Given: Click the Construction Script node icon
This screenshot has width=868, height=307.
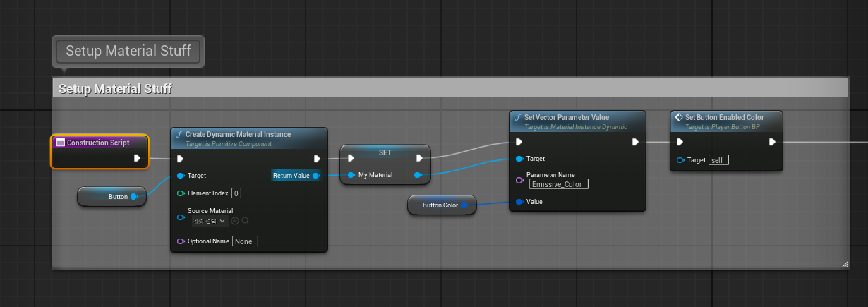Looking at the screenshot, I should click(61, 143).
